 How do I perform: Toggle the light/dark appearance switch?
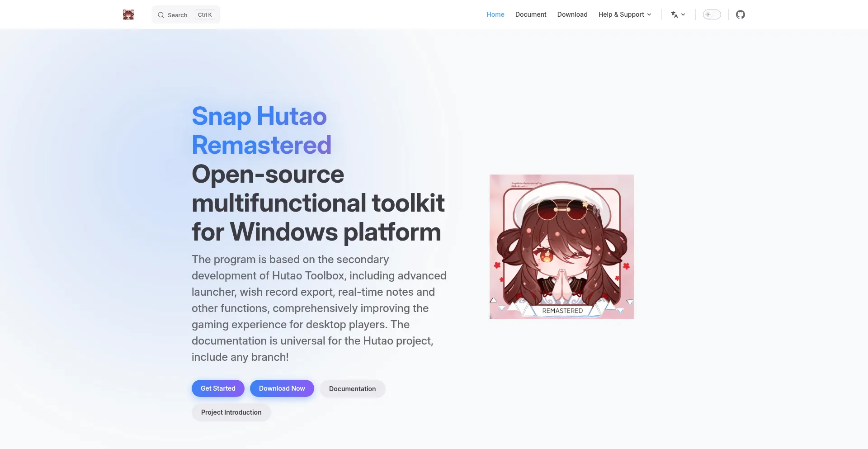[x=712, y=14]
